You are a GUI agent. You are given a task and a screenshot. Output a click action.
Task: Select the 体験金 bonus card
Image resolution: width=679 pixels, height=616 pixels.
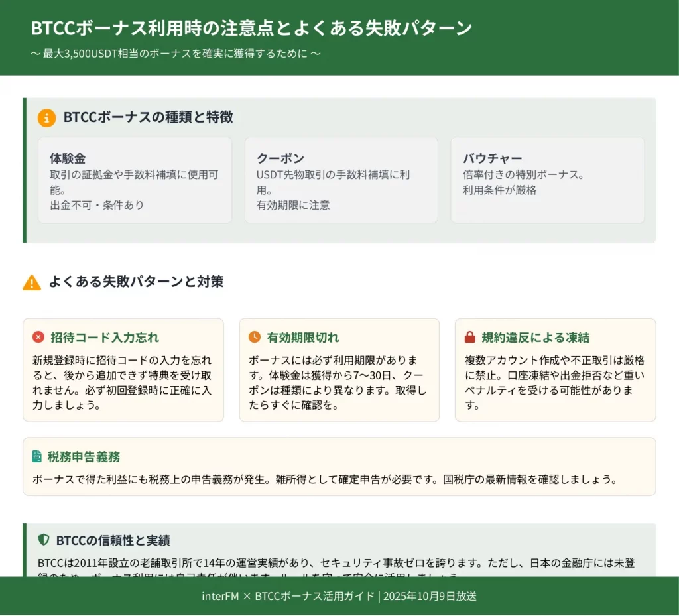click(x=135, y=180)
